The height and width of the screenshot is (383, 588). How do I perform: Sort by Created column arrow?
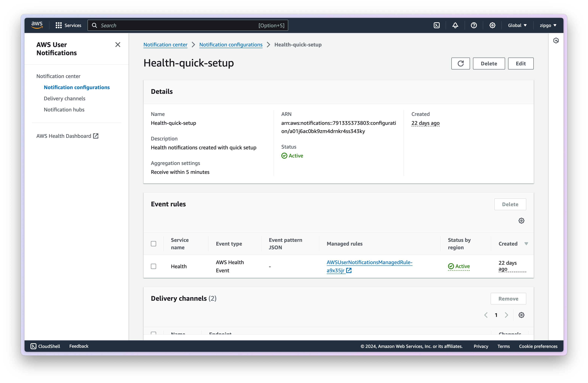click(526, 244)
